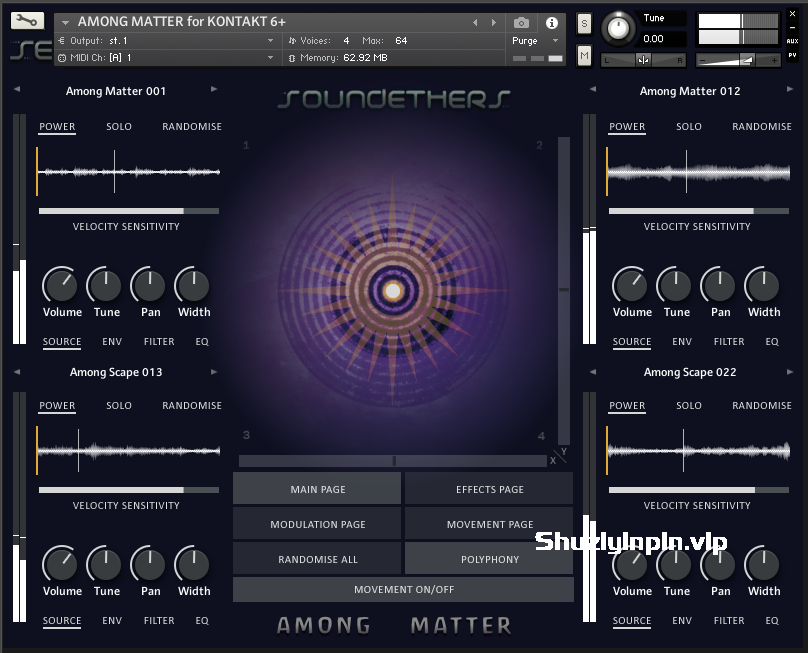Open ENV tab of Among Scape 022
The height and width of the screenshot is (653, 808).
point(682,621)
